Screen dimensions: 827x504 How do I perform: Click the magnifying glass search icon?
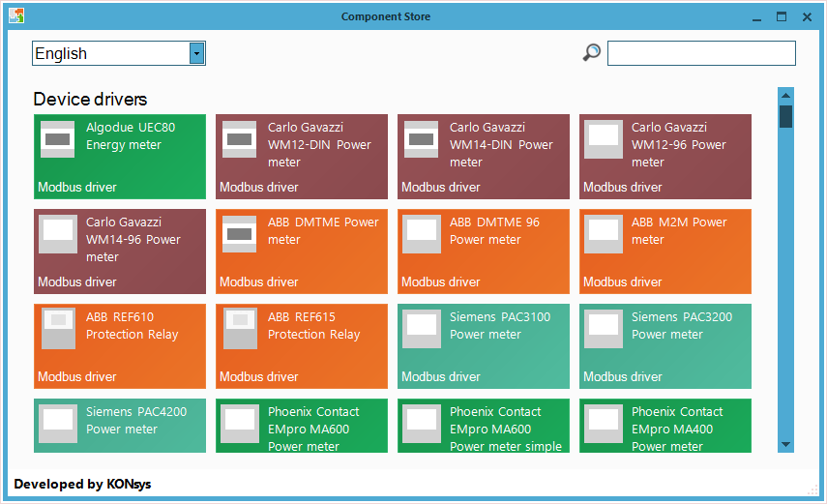pos(591,52)
